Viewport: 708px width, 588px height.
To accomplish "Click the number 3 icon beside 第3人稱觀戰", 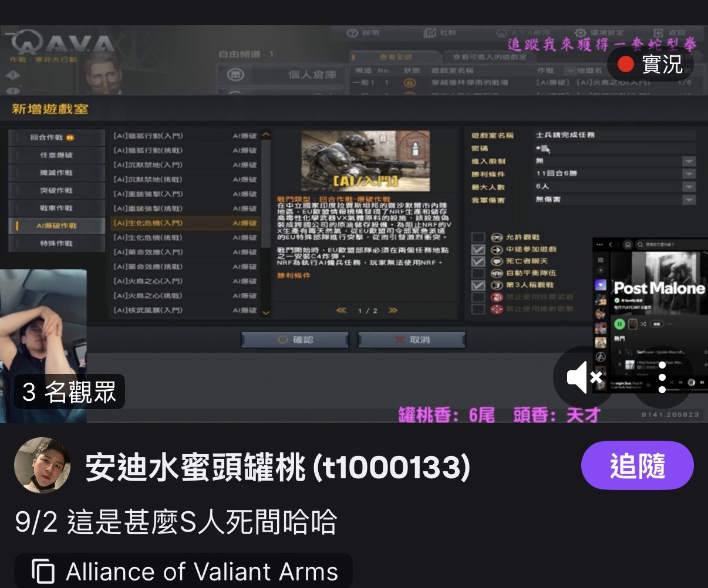I will click(497, 285).
